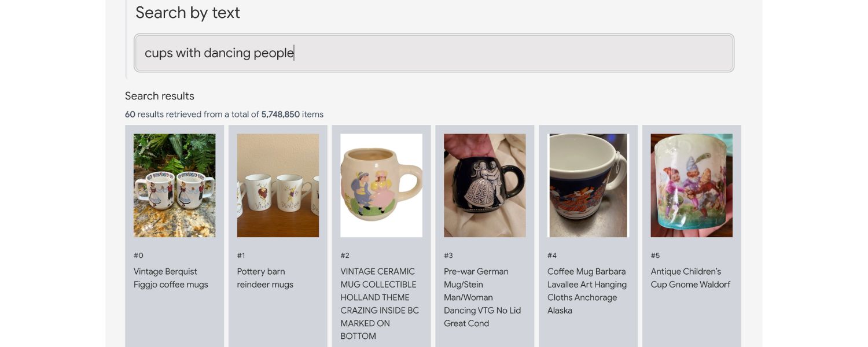
Task: Click the #0 rank label
Action: coord(138,256)
